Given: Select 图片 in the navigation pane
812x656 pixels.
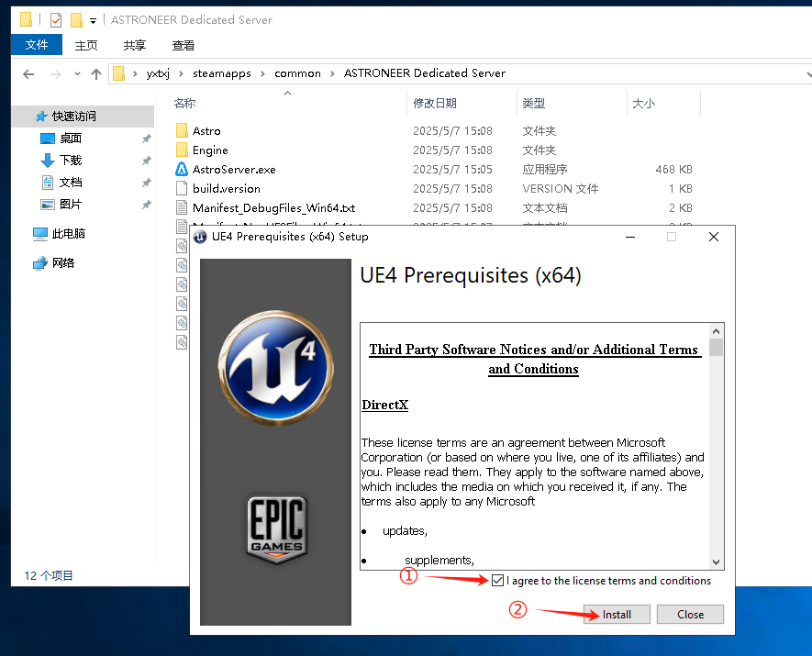Looking at the screenshot, I should [71, 205].
